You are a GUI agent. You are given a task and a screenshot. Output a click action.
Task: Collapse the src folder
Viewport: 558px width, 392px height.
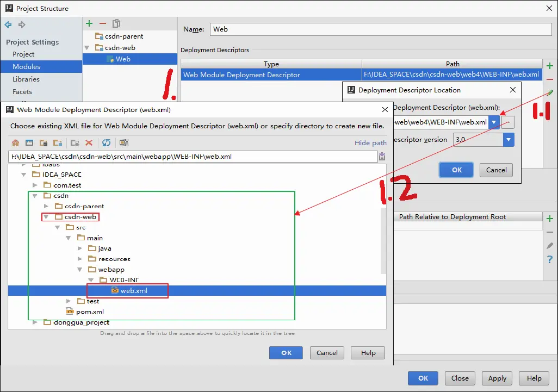tap(57, 227)
